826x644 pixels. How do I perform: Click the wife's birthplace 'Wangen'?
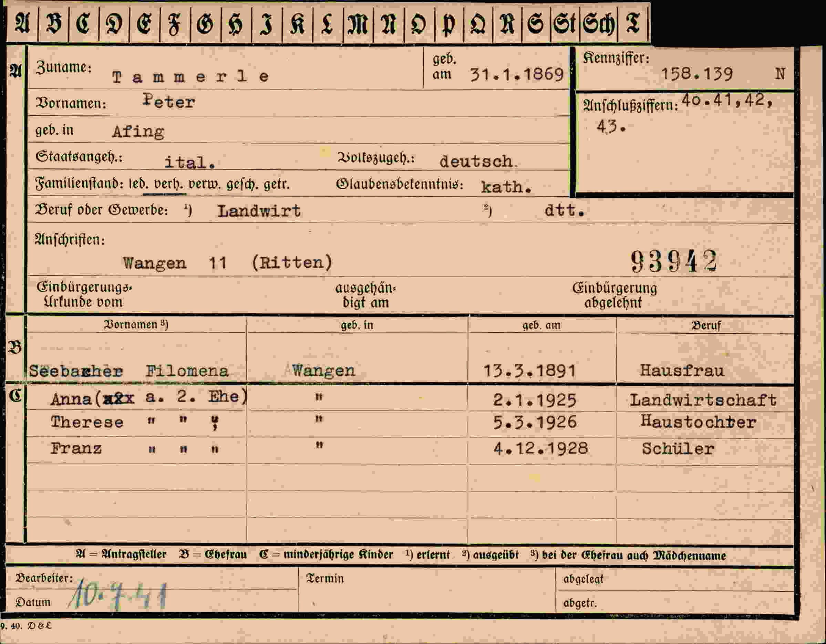click(x=324, y=371)
